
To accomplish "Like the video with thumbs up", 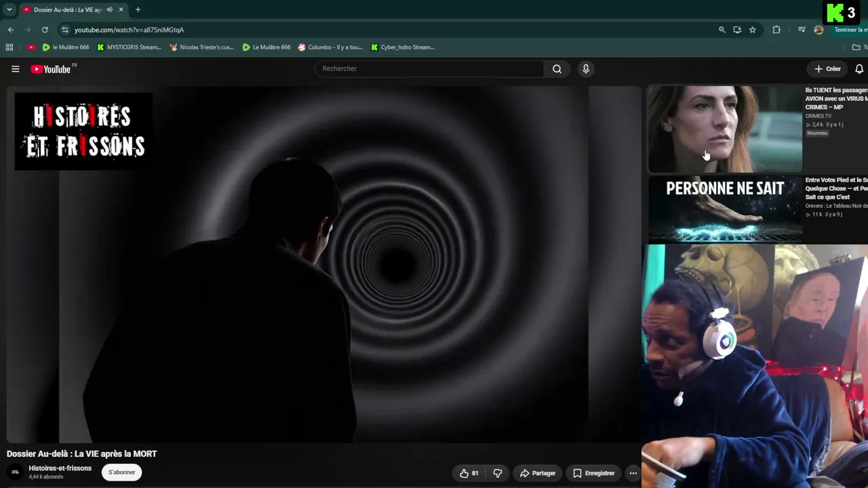I will (x=469, y=473).
